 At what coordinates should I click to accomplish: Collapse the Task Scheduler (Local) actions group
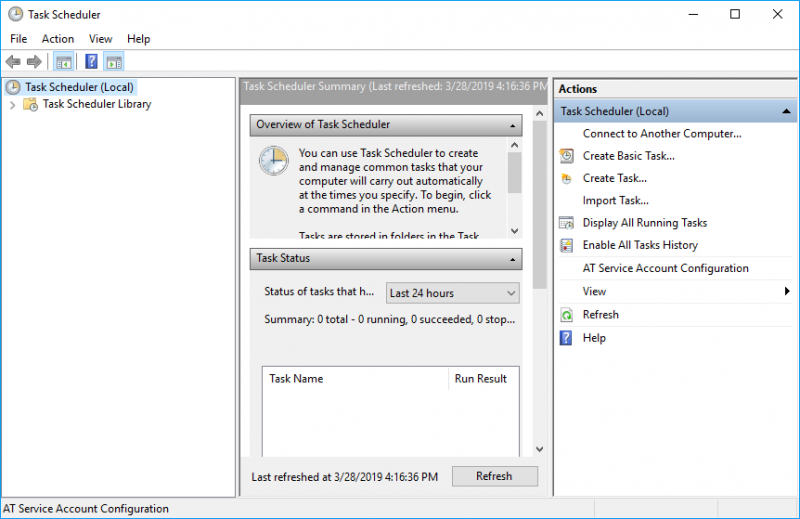786,111
